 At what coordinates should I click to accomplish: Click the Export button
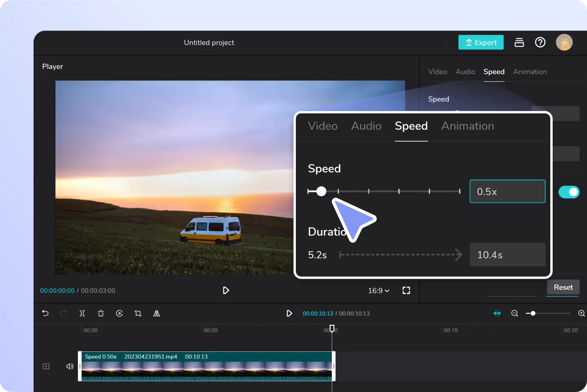481,42
